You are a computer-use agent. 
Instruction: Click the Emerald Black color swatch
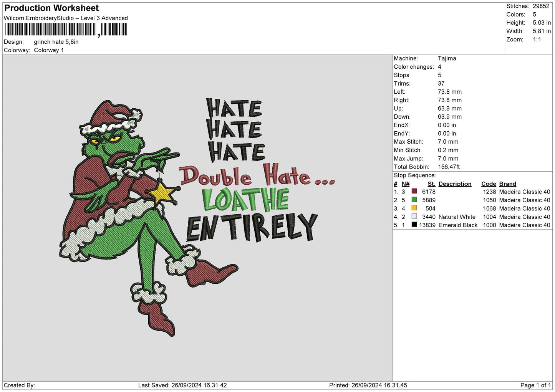(414, 225)
